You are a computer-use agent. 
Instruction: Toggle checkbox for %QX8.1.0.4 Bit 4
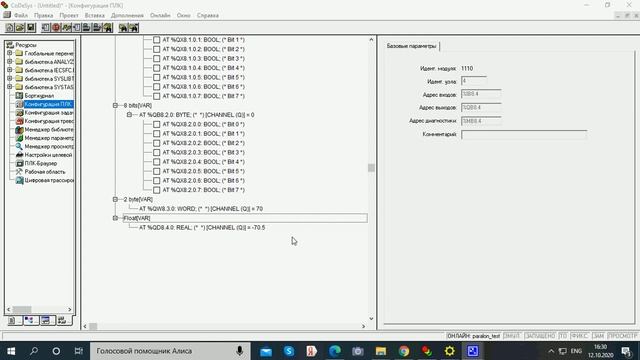point(156,68)
